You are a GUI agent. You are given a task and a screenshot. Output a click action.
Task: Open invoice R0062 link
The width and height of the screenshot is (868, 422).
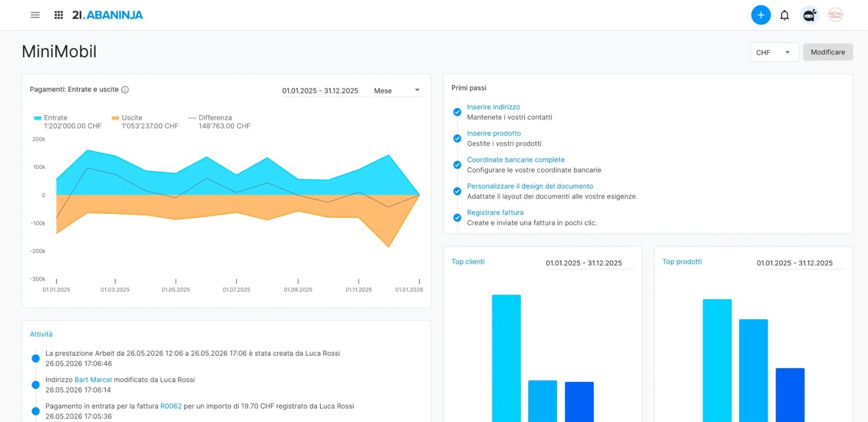[x=171, y=406]
